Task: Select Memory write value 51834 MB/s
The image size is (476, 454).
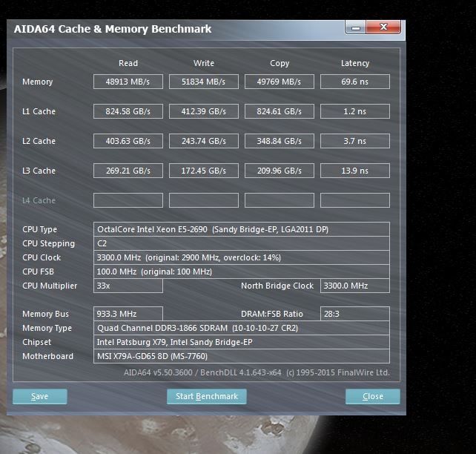Action: [x=204, y=82]
